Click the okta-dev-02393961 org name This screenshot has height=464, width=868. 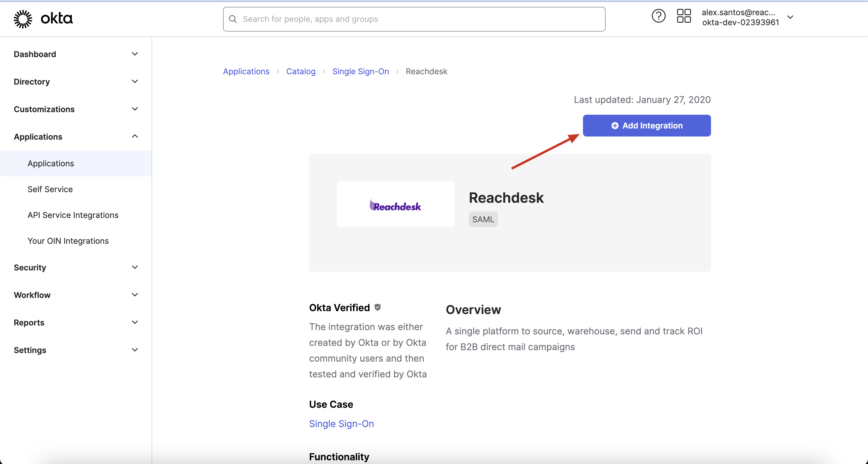(x=741, y=23)
